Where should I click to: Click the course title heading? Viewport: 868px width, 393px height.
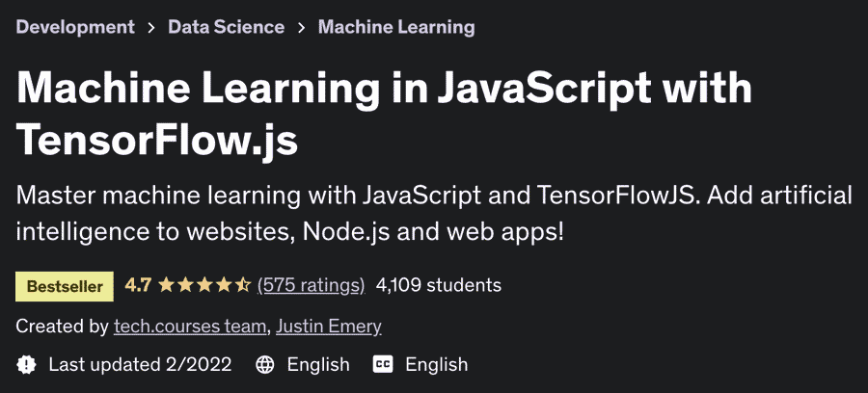click(384, 114)
